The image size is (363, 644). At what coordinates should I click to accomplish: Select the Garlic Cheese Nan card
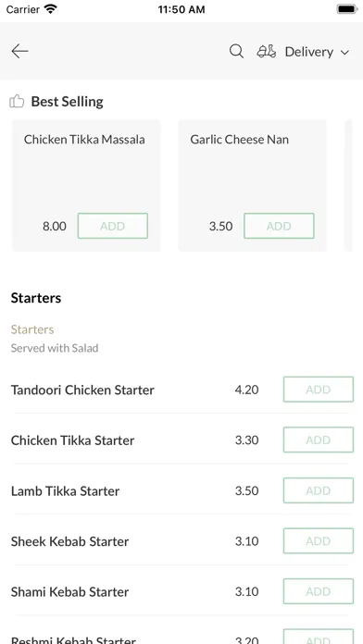click(x=253, y=185)
